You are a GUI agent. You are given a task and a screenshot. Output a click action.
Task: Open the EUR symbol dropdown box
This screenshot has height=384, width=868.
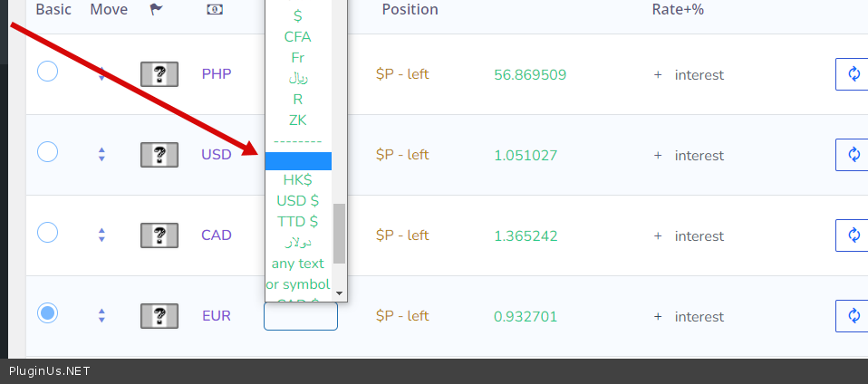point(300,316)
